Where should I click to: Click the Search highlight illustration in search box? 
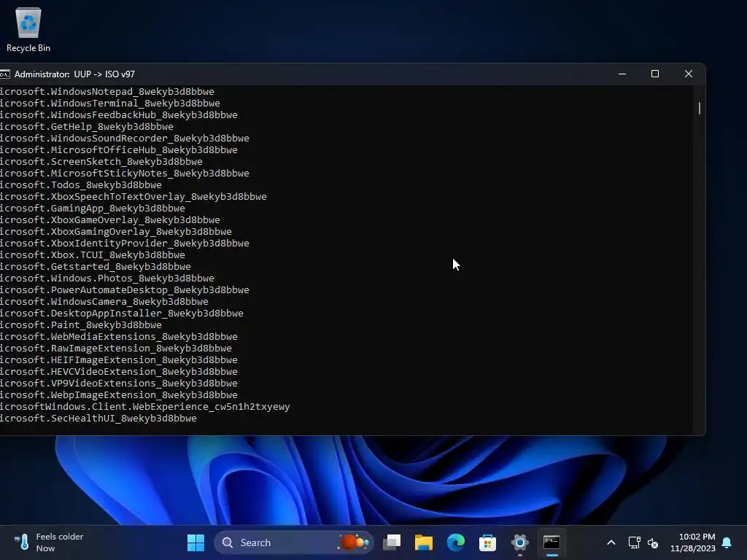tap(354, 542)
